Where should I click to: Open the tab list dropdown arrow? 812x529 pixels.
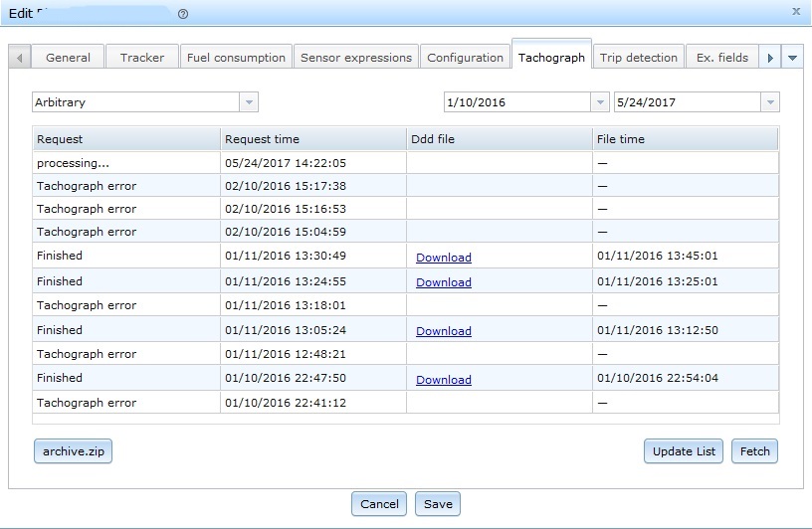click(x=792, y=58)
